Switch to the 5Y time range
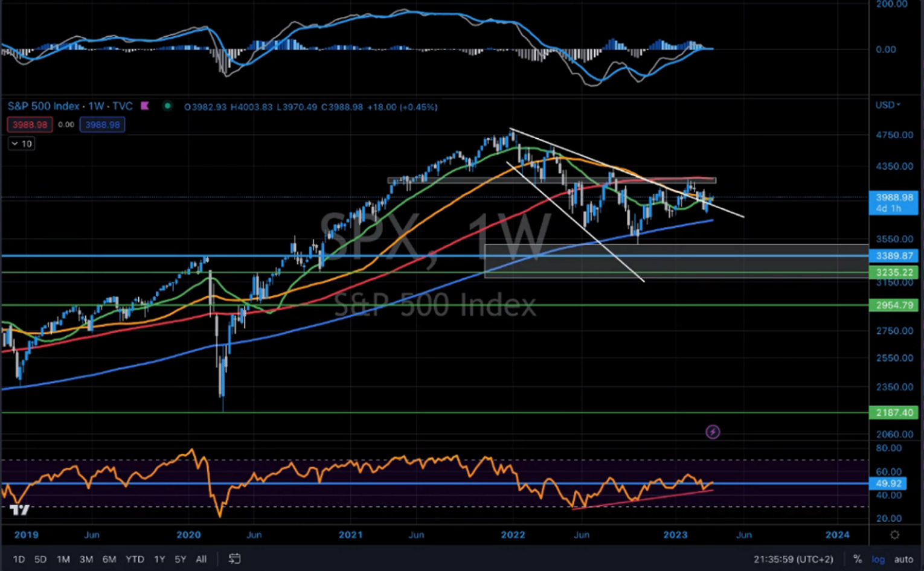The width and height of the screenshot is (924, 571). point(180,560)
